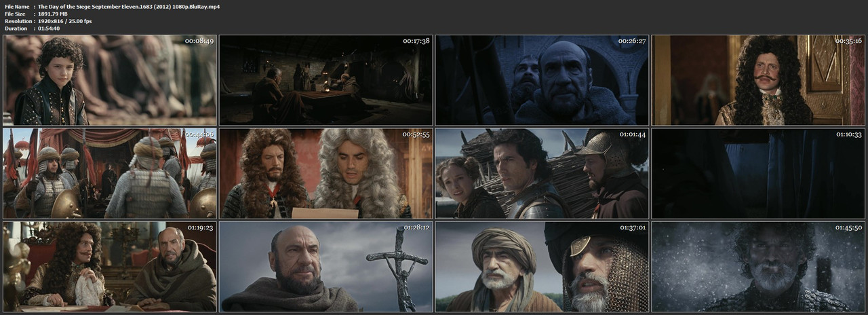Open the thumbnail at 00:44:06
Image resolution: width=868 pixels, height=315 pixels.
tap(110, 173)
